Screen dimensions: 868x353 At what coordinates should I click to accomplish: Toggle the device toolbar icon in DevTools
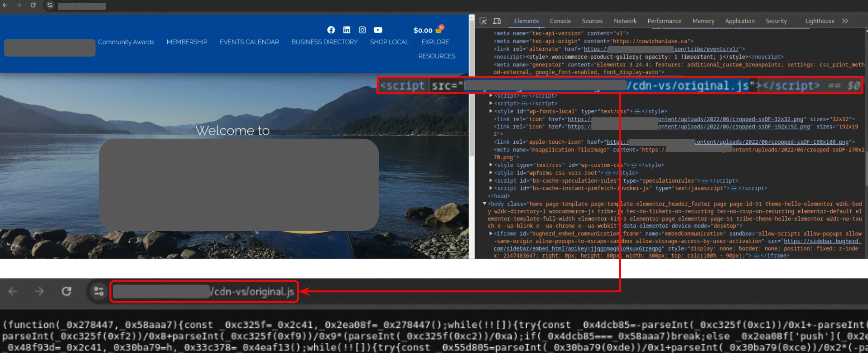(x=497, y=21)
